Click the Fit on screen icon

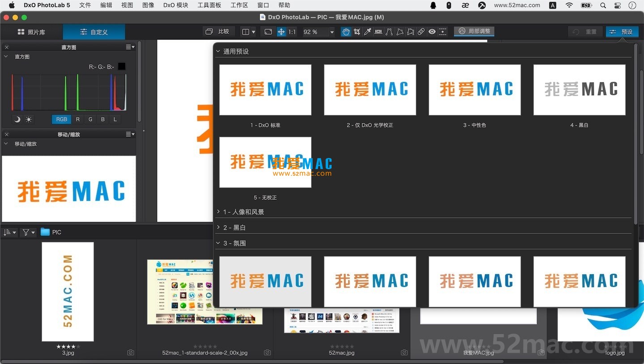point(268,32)
